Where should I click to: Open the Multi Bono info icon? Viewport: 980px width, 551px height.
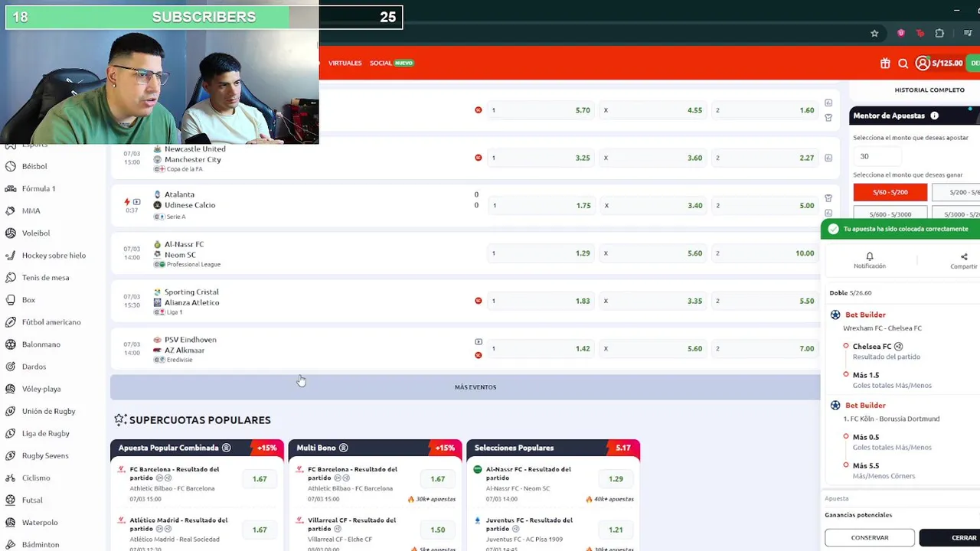click(343, 448)
